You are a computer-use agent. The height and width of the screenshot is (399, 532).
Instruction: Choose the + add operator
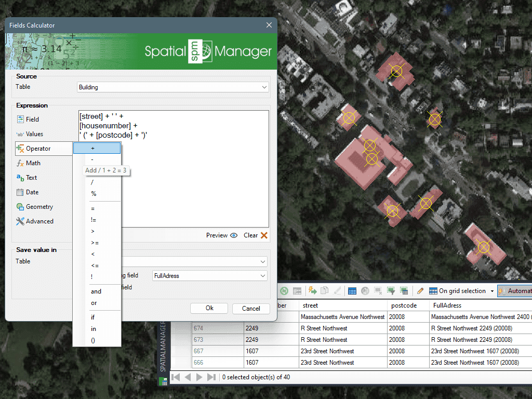(x=97, y=148)
